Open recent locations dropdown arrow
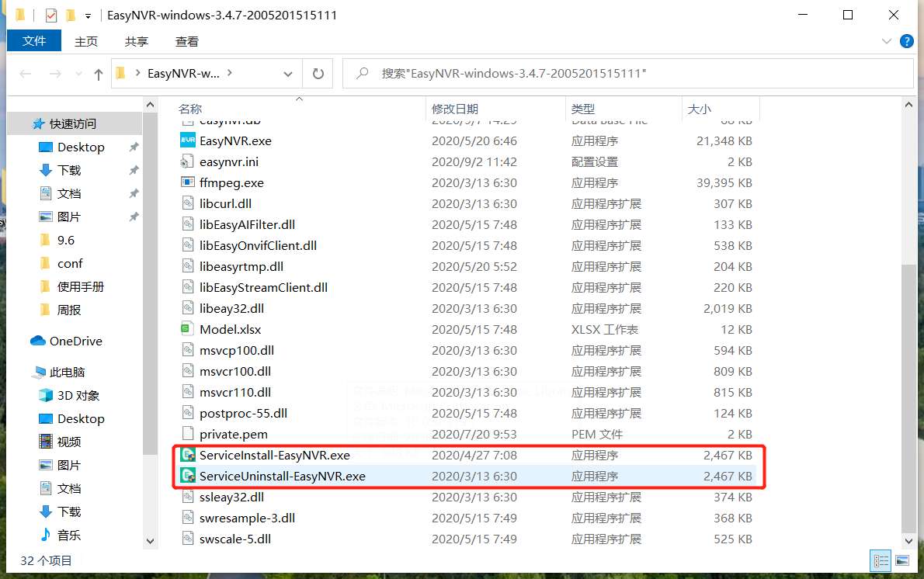The width and height of the screenshot is (924, 579). point(79,74)
